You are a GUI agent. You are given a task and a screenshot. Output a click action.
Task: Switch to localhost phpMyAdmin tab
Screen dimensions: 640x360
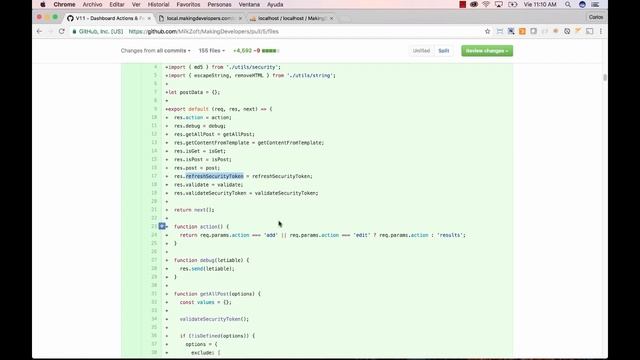(x=290, y=18)
